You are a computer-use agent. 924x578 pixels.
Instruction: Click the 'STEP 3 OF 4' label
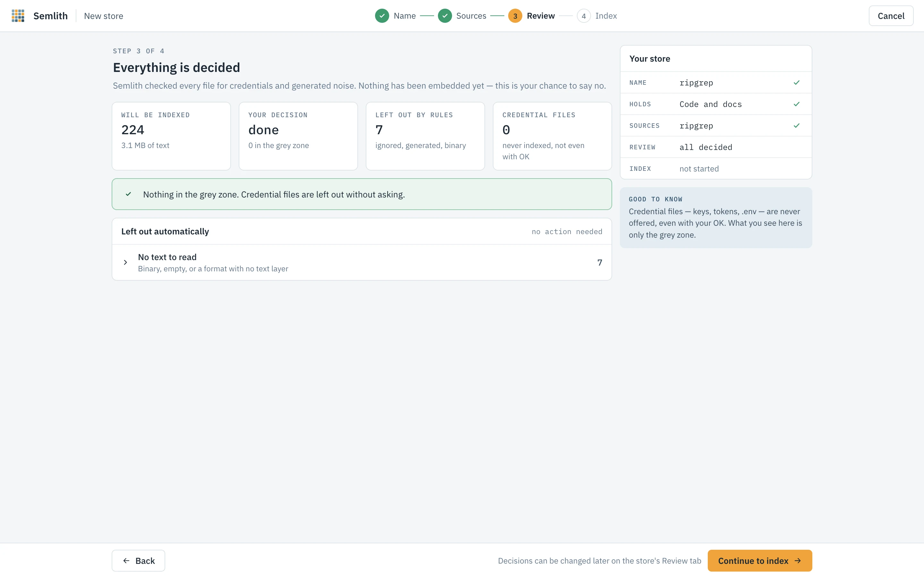click(x=139, y=51)
